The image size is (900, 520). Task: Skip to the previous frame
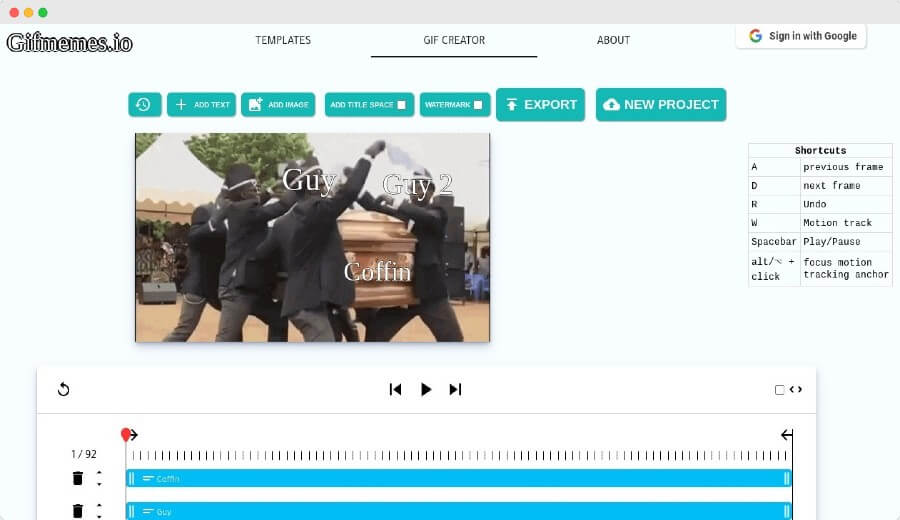point(395,389)
